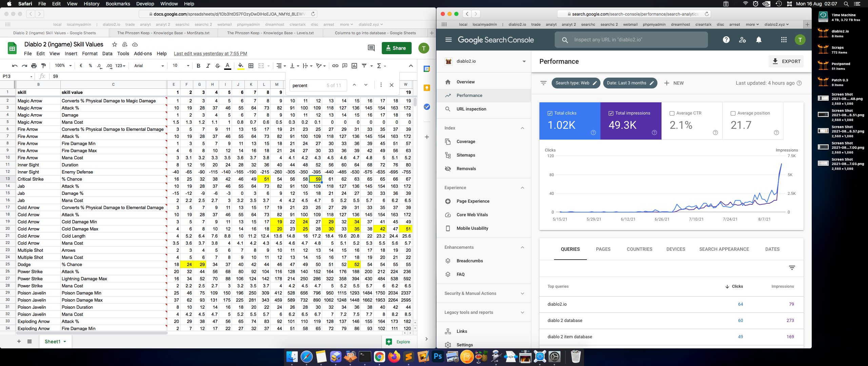
Task: Click the cell name box showing P13
Action: (17, 76)
